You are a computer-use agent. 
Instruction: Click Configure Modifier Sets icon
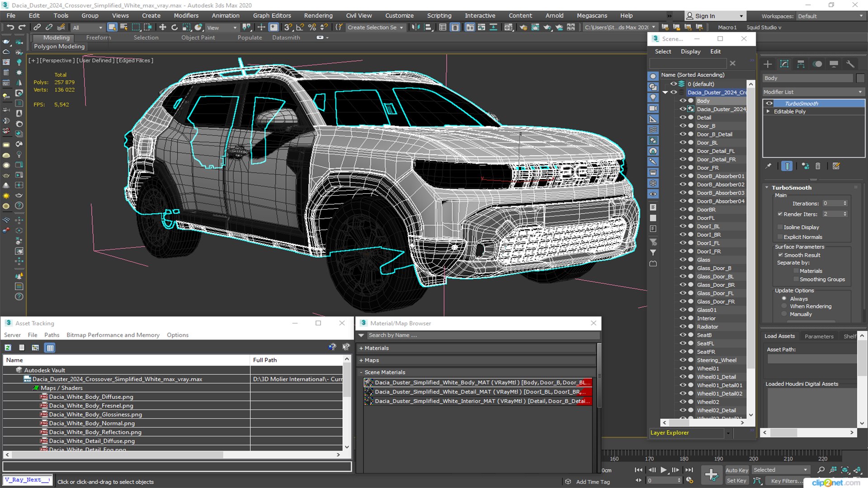tap(836, 166)
